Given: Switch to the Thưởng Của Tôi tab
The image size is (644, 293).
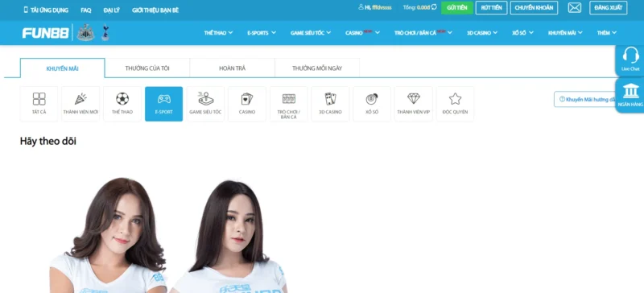Looking at the screenshot, I should click(147, 68).
